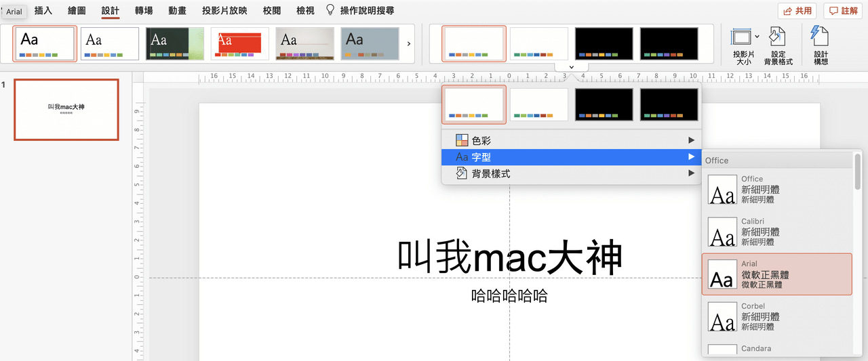Click the 色彩 color palette icon
Image resolution: width=868 pixels, height=361 pixels.
click(x=462, y=140)
